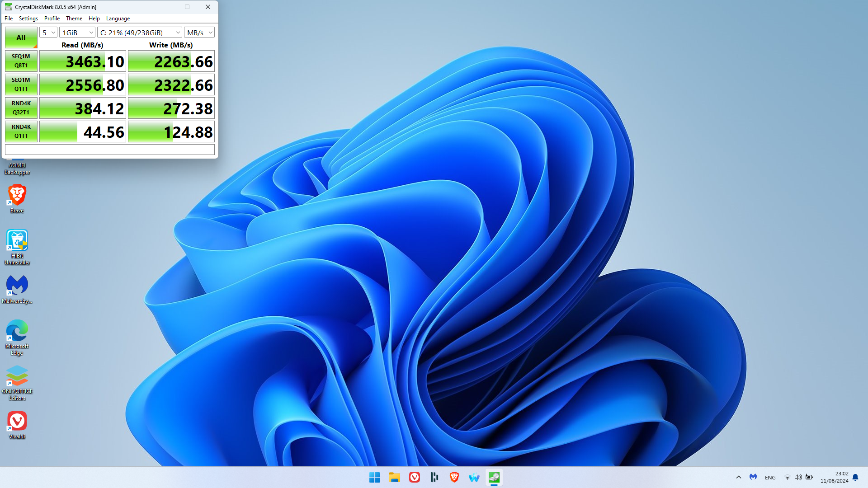This screenshot has width=868, height=488.
Task: Expand the MB/s unit dropdown
Action: click(x=199, y=33)
